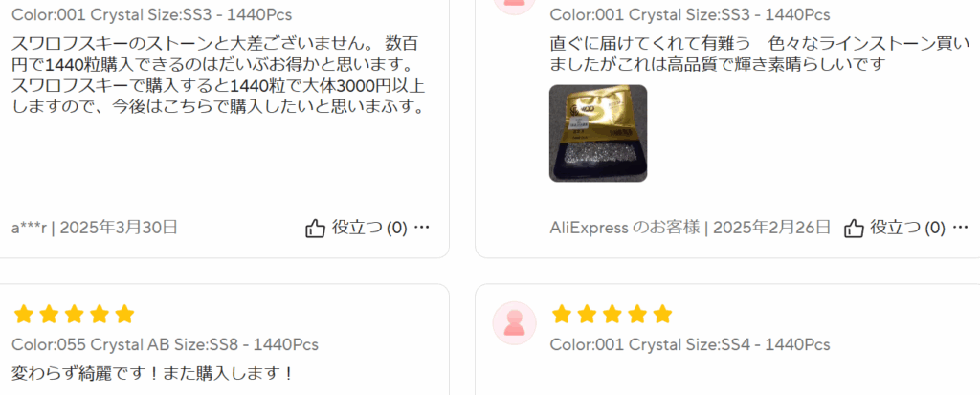This screenshot has width=980, height=395.
Task: Click the pink user avatar on SS4 review
Action: (x=514, y=322)
